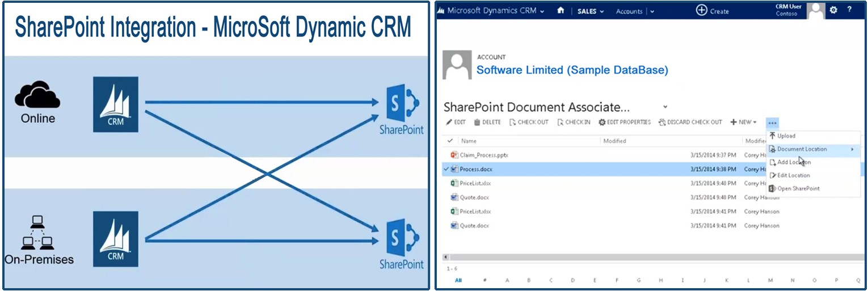Choose Edit Location in the menu

click(814, 175)
